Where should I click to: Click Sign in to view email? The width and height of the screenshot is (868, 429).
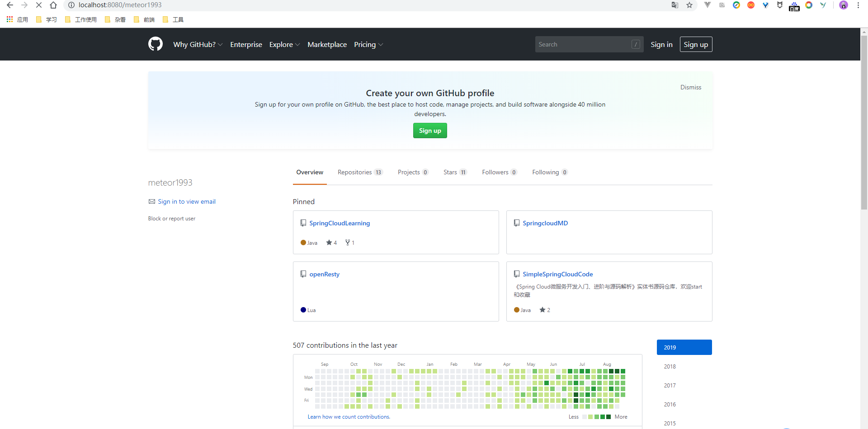tap(187, 201)
